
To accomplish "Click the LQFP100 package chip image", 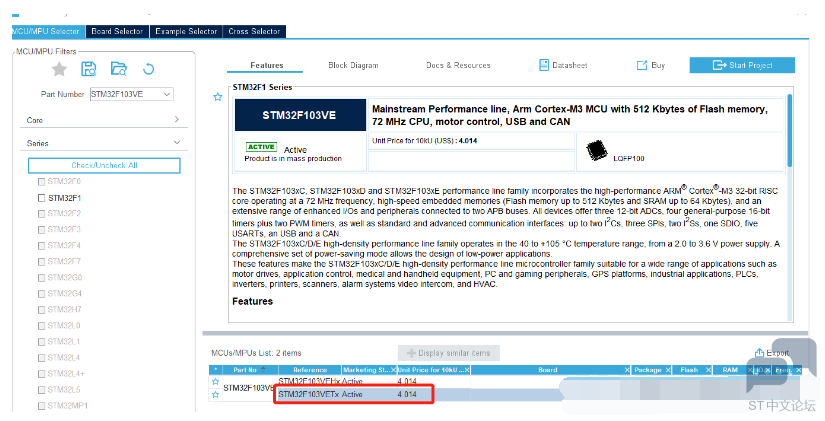I will pyautogui.click(x=597, y=151).
